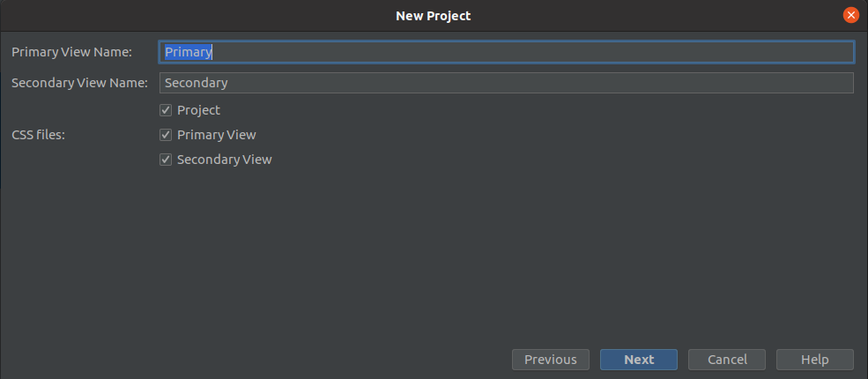Close the New Project dialog

click(x=851, y=16)
